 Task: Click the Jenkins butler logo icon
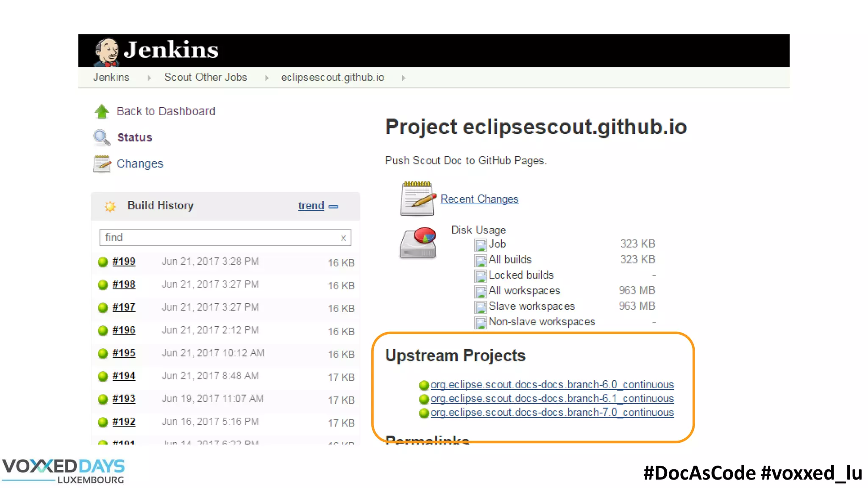click(106, 52)
